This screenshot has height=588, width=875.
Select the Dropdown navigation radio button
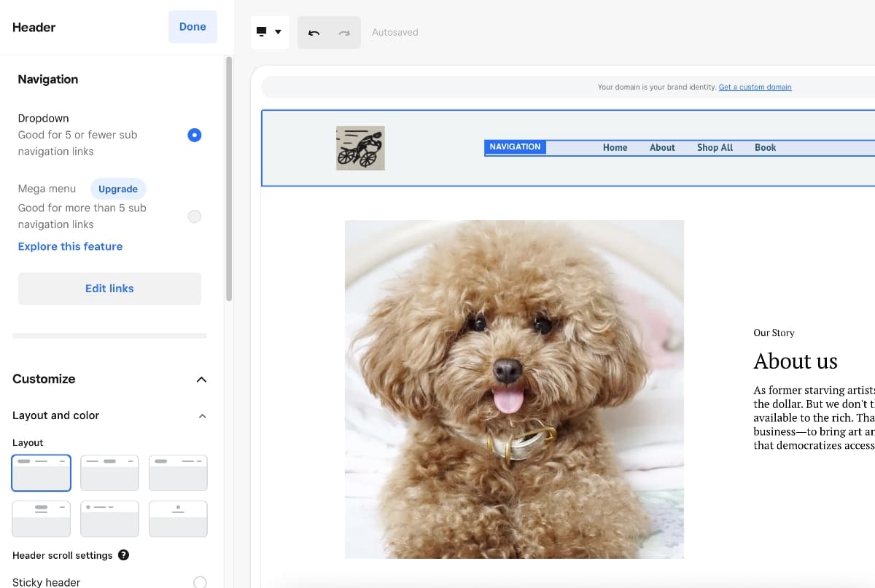(194, 135)
